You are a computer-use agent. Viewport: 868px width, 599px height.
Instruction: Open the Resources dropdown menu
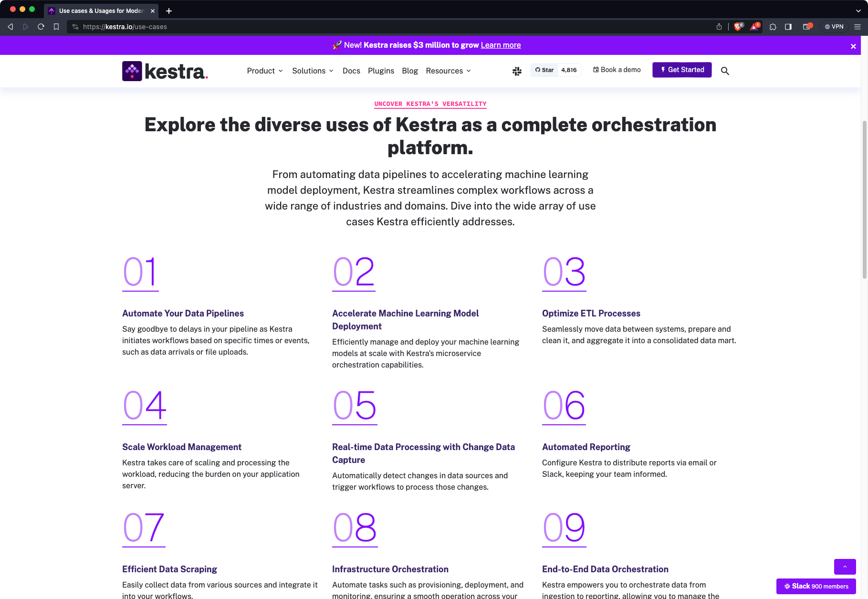[x=448, y=71]
